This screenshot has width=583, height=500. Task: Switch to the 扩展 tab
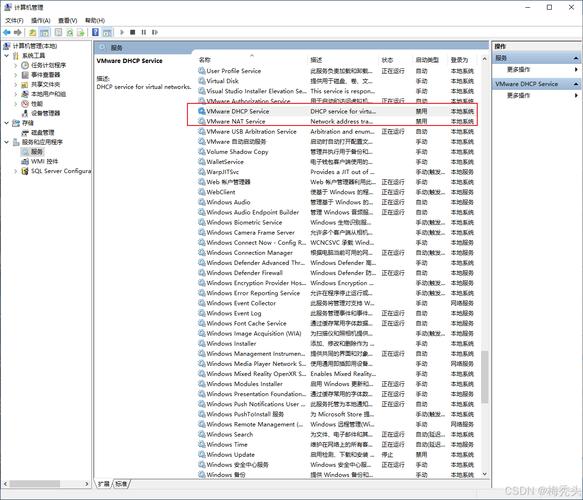[x=104, y=484]
